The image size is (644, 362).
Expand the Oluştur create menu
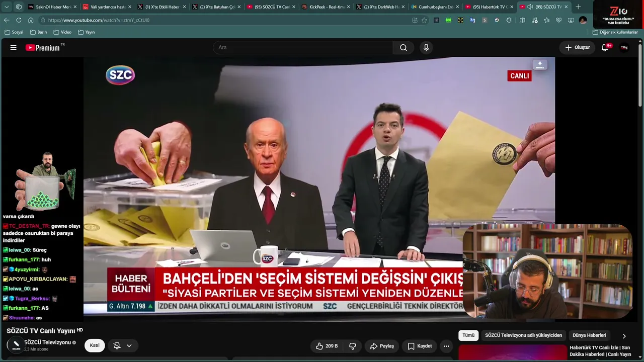pyautogui.click(x=577, y=47)
